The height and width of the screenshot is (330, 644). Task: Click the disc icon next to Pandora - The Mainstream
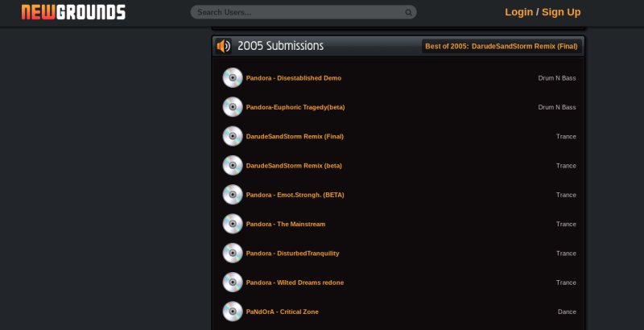(233, 224)
